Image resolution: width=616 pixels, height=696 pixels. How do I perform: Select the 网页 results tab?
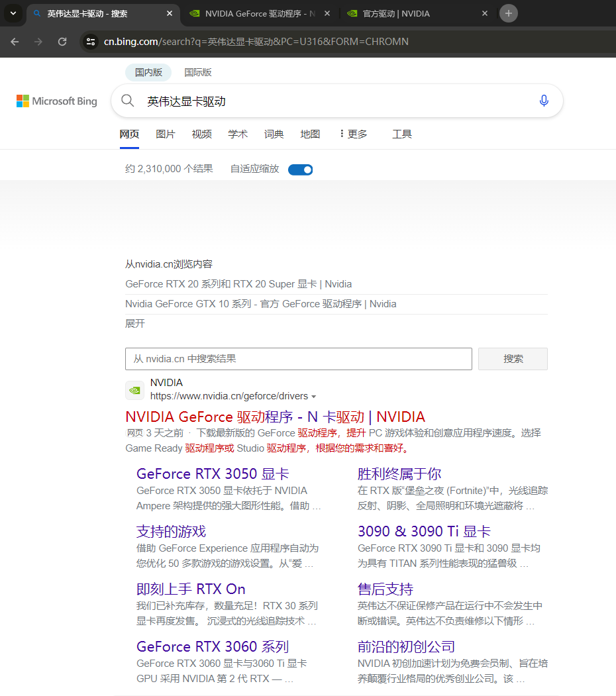click(x=129, y=134)
